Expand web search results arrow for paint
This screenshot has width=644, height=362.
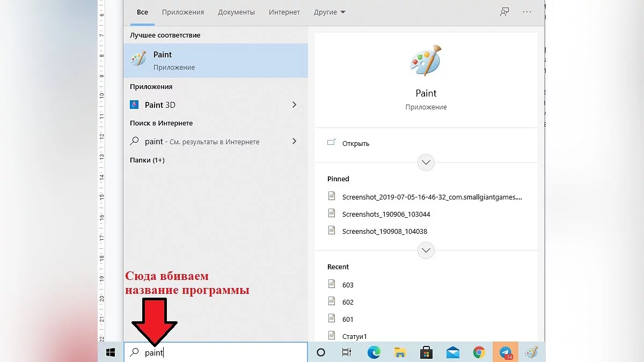click(x=294, y=142)
